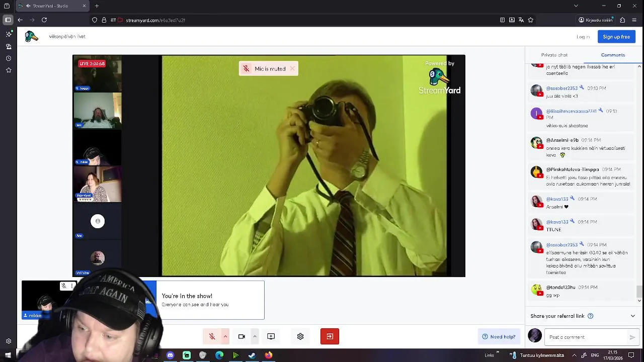This screenshot has width=644, height=362.
Task: Click the share screen icon
Action: [271, 336]
